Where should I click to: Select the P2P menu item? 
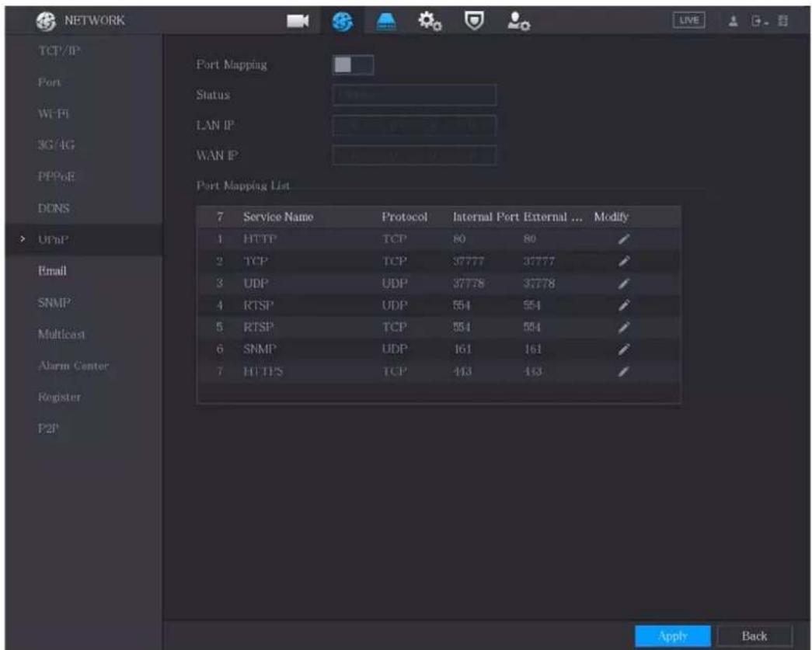click(x=47, y=429)
